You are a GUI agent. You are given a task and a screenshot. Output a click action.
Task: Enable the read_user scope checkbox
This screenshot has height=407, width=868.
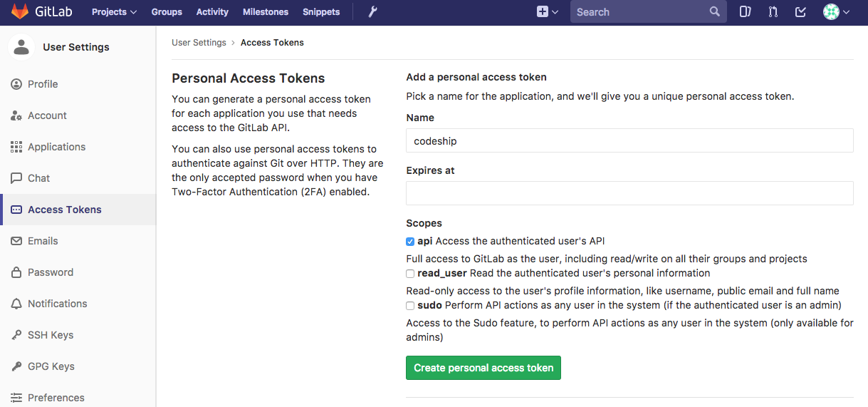click(410, 274)
